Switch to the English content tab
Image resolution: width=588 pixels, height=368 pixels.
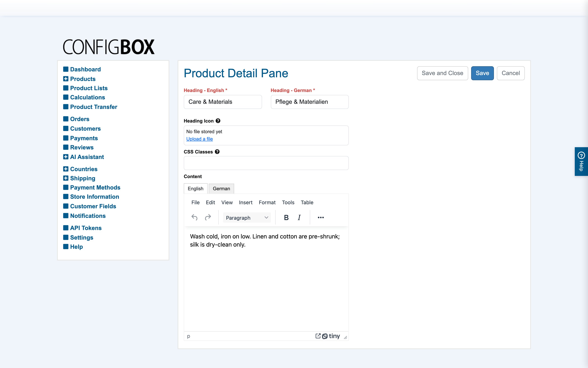196,189
